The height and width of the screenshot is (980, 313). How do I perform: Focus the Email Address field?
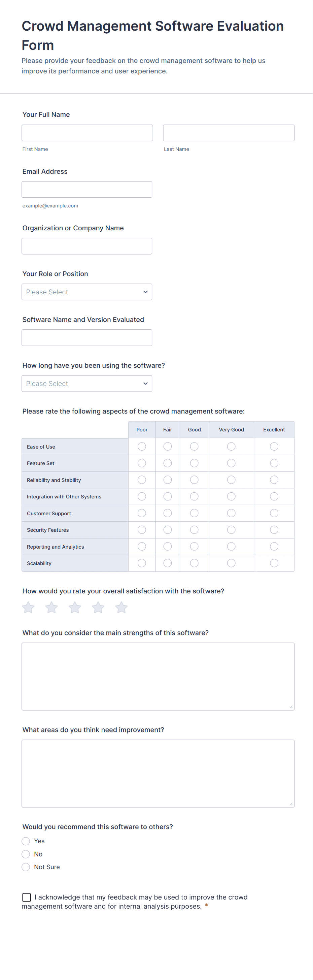[x=87, y=190]
